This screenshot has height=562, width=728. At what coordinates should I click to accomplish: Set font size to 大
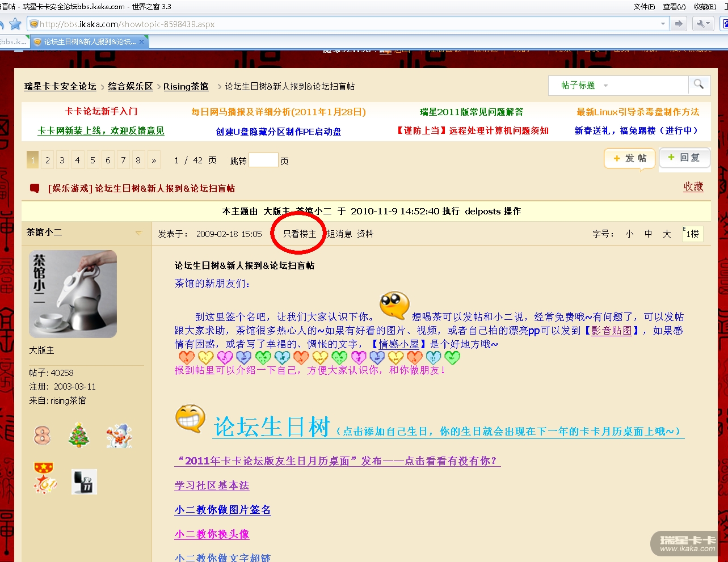667,234
